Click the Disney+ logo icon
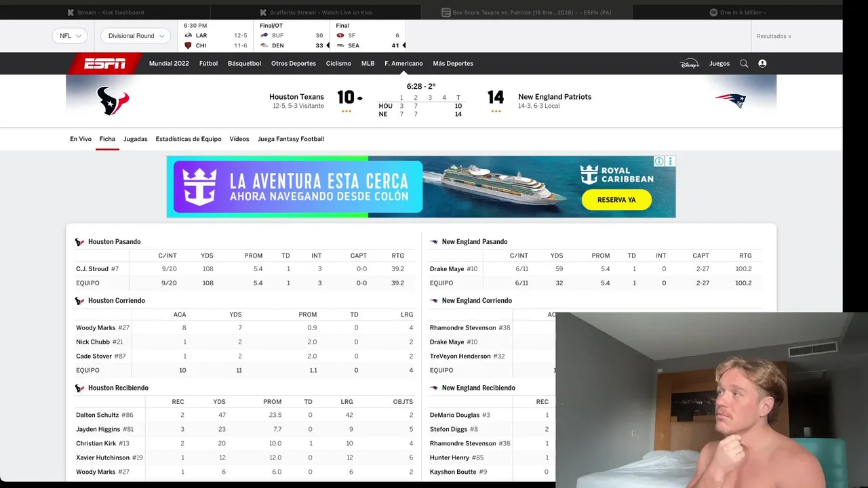The height and width of the screenshot is (488, 868). (x=689, y=64)
